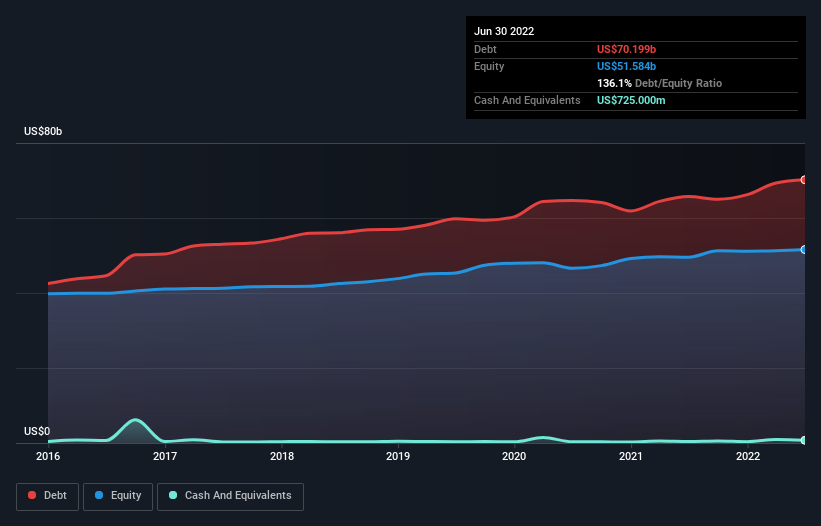Screen dimensions: 821x526
Task: Click the 136.1% Debt/Equity Ratio text
Action: 659,83
